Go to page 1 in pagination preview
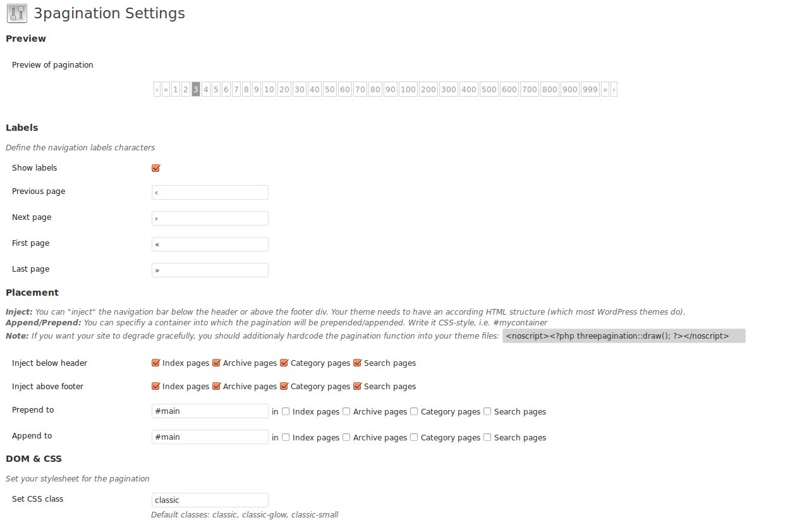The height and width of the screenshot is (532, 802). 176,90
